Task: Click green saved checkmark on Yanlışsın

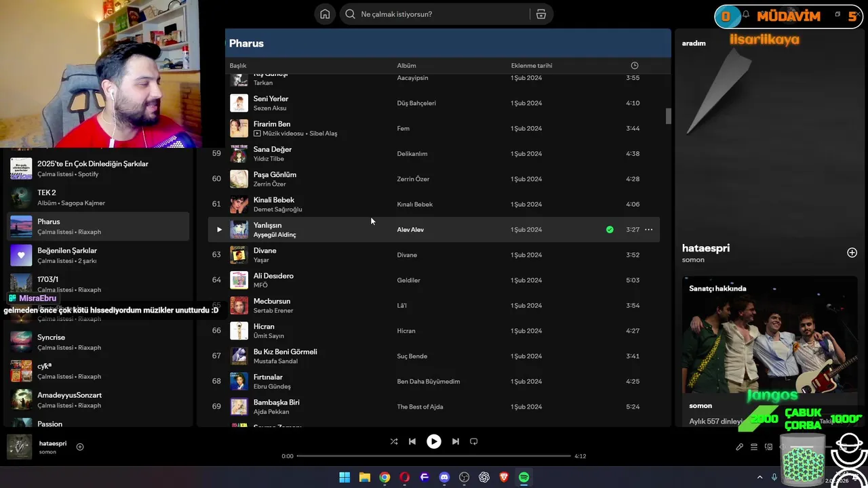Action: (x=610, y=230)
